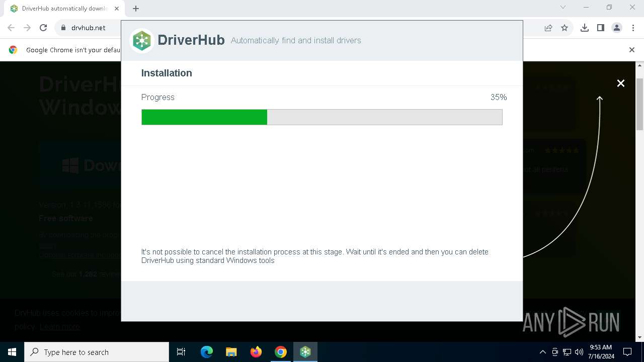Launch Firefox from the taskbar
The image size is (644, 362).
tap(256, 352)
